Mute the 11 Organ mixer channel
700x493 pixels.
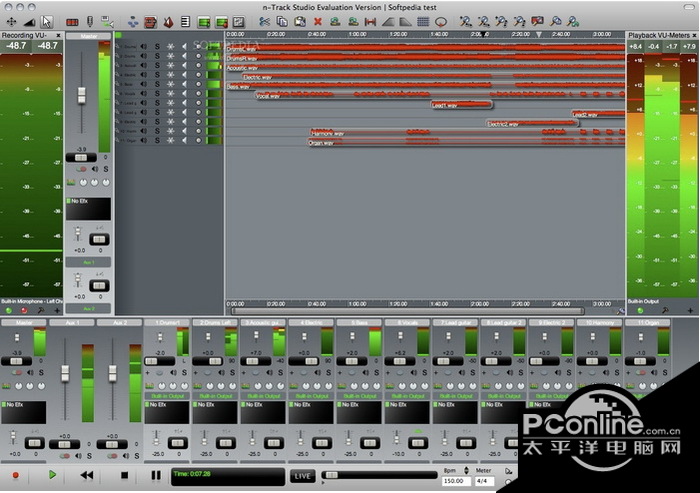[x=654, y=372]
